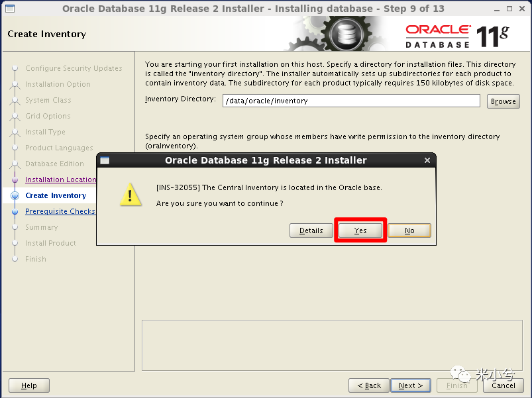Click the Configure Security Updates step

74,68
